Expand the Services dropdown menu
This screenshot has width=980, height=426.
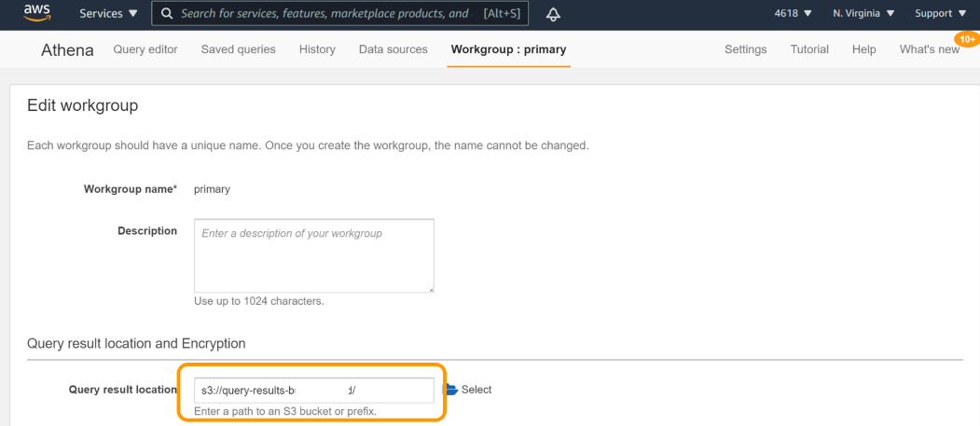(x=109, y=13)
